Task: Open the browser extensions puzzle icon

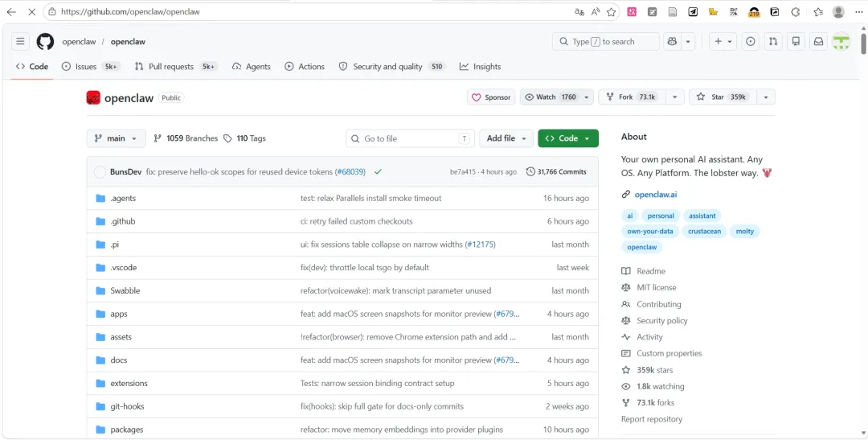Action: (x=796, y=11)
